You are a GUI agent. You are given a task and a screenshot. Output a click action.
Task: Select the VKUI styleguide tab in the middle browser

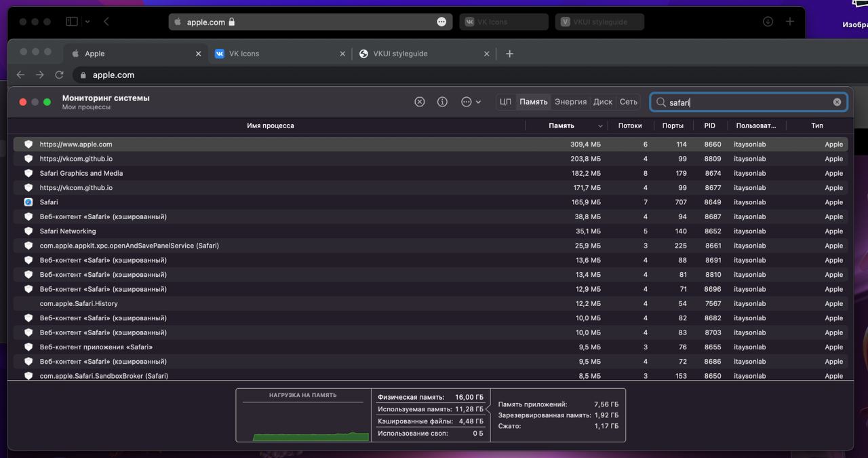[425, 54]
